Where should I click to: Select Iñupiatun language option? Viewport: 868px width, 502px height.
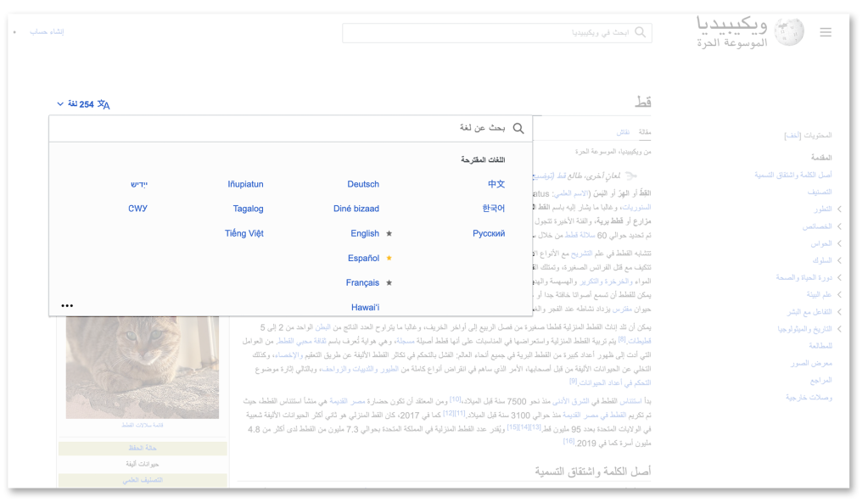click(245, 184)
